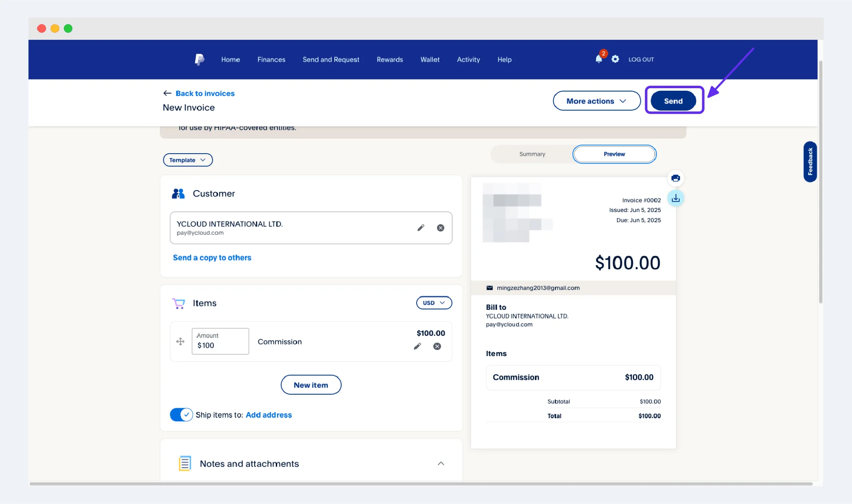The height and width of the screenshot is (504, 852).
Task: Open the Feedback side tab
Action: point(810,162)
